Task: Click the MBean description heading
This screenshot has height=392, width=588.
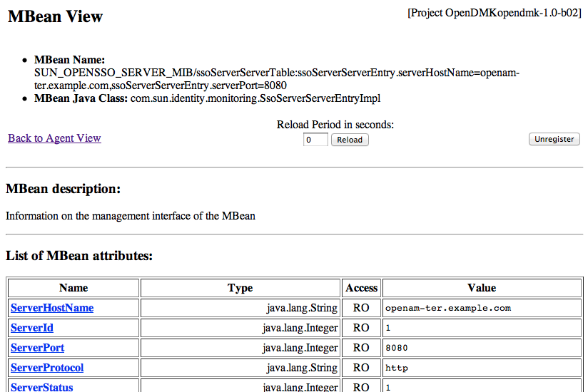Action: point(63,189)
